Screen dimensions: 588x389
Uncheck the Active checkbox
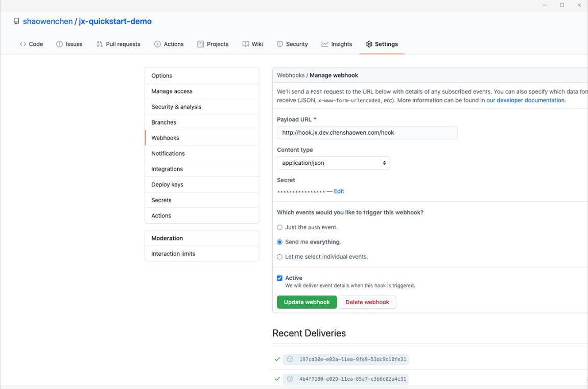click(279, 278)
